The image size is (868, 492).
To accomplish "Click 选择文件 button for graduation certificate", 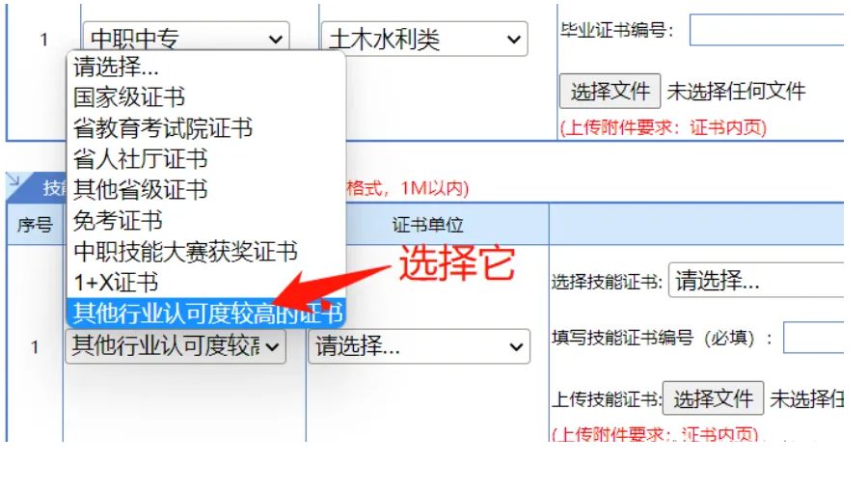I will (610, 92).
